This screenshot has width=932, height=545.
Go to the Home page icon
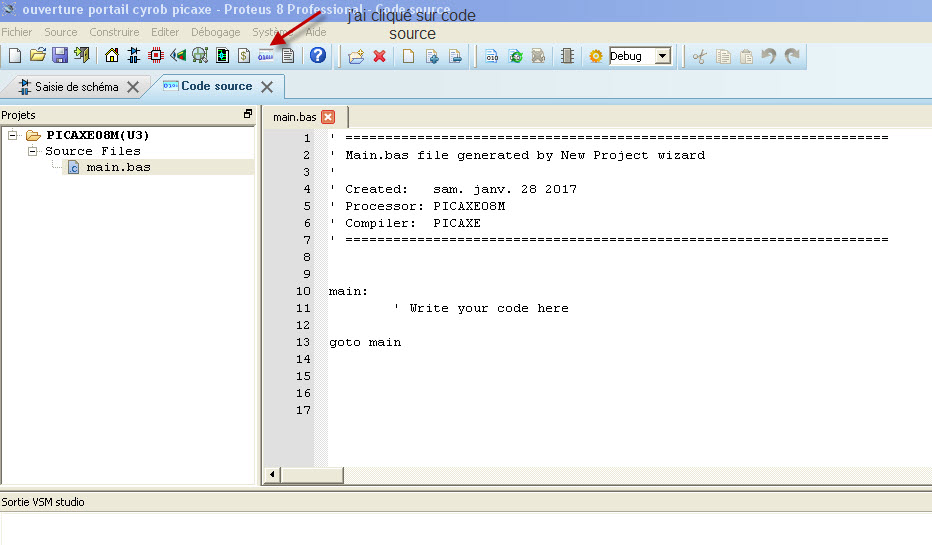pyautogui.click(x=111, y=56)
